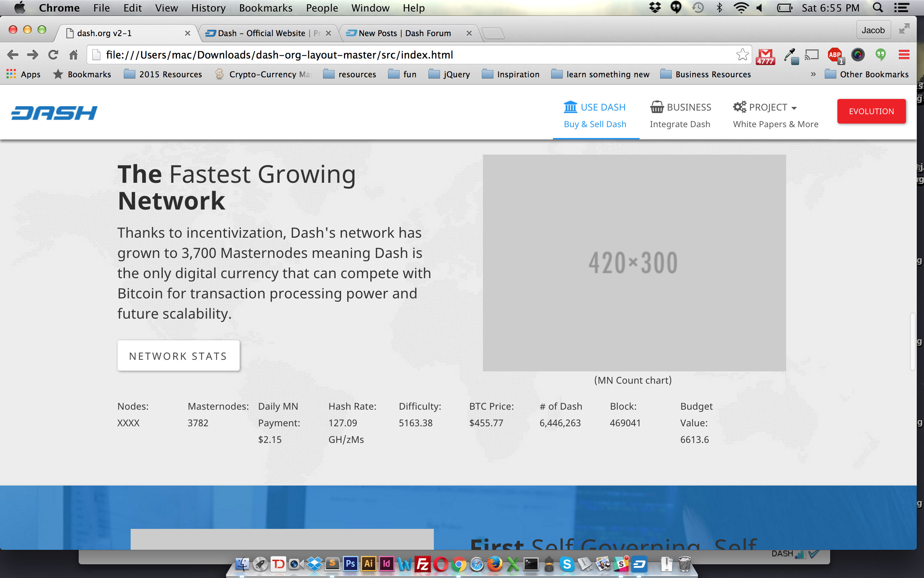
Task: Open the 2015 Resources bookmark folder
Action: (x=163, y=74)
